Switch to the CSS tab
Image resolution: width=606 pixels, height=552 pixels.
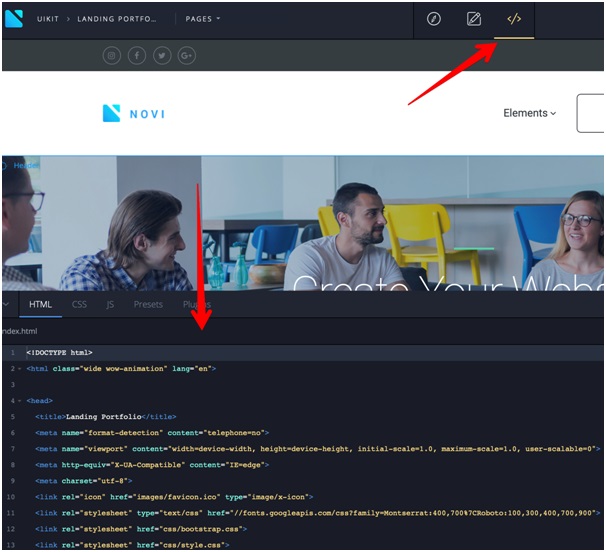[x=79, y=305]
